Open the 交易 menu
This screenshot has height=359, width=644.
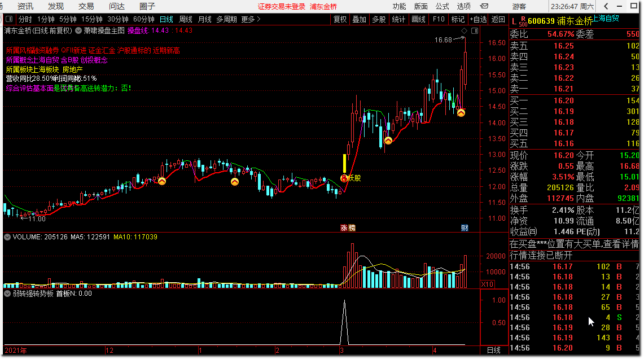[x=86, y=6]
